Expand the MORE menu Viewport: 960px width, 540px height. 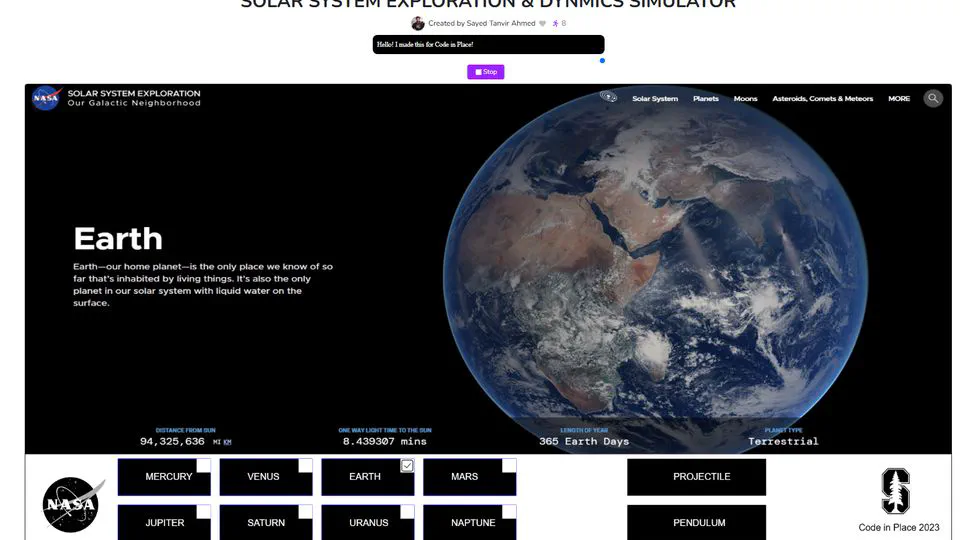(899, 99)
